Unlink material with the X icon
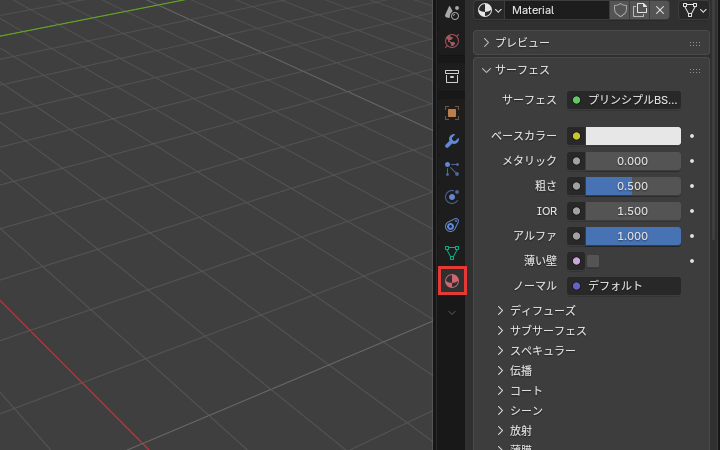 pyautogui.click(x=660, y=10)
